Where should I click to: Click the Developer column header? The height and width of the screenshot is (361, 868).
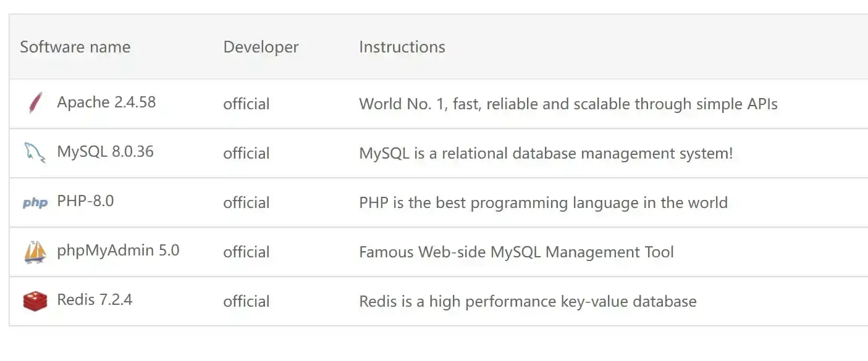click(261, 47)
